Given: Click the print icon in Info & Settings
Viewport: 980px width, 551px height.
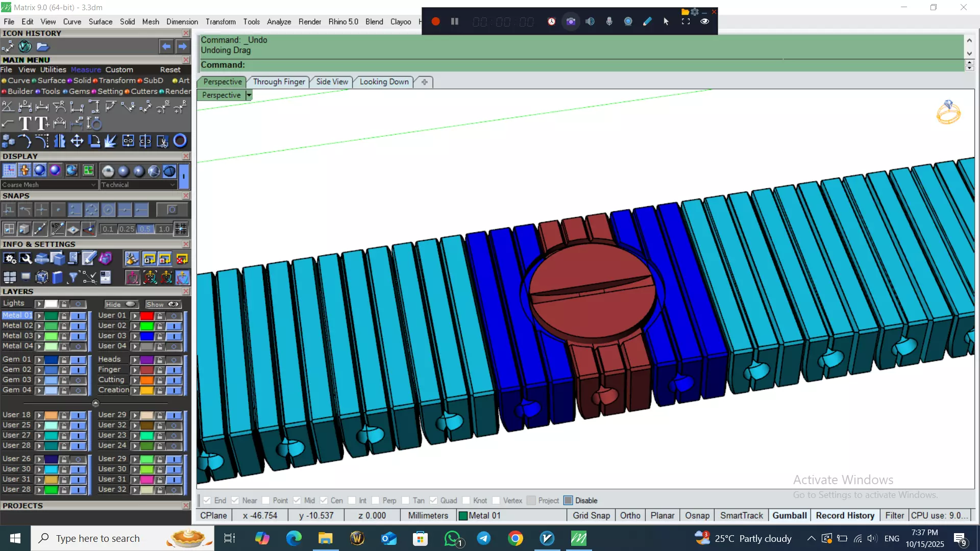Looking at the screenshot, I should 42,259.
